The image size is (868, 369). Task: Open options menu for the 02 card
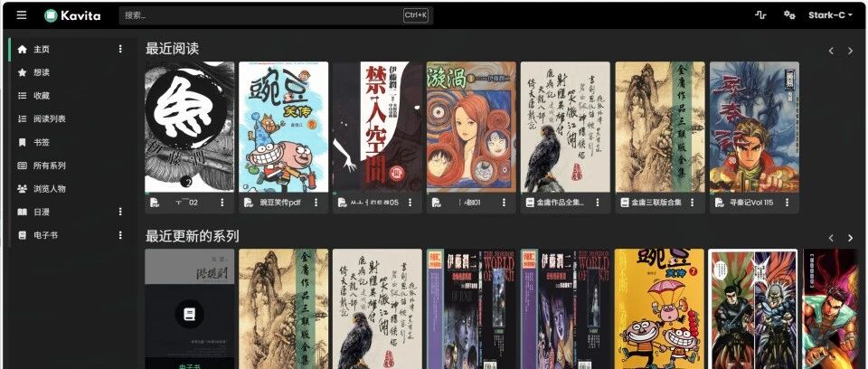pyautogui.click(x=222, y=203)
